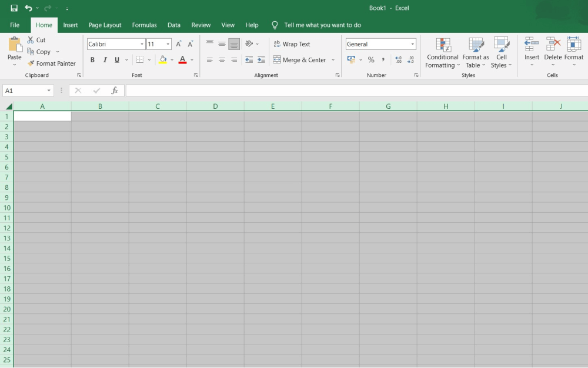Toggle italic formatting
The image size is (588, 368).
(x=105, y=59)
